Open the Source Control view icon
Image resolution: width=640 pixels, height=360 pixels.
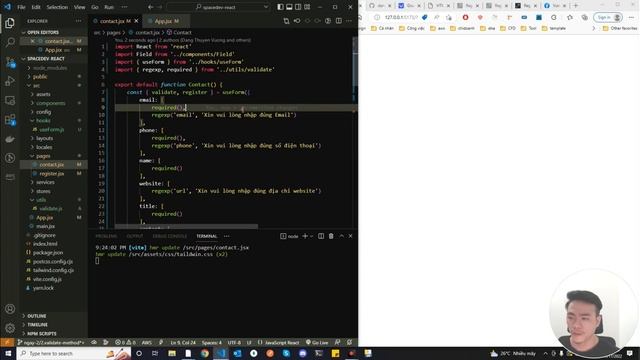(10, 62)
